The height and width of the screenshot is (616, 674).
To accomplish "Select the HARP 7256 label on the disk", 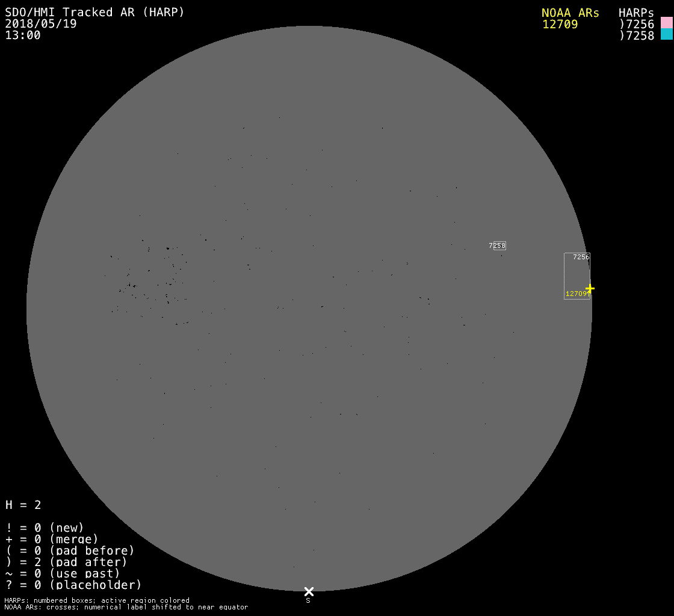I will click(581, 257).
